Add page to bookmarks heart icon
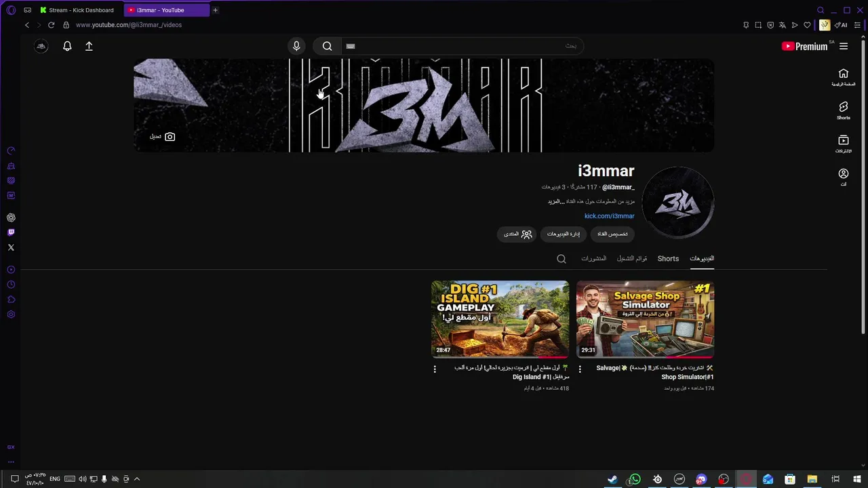Image resolution: width=868 pixels, height=488 pixels. click(807, 25)
